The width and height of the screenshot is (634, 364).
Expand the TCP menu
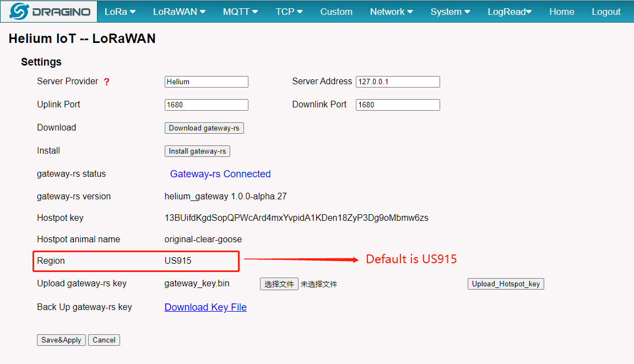coord(289,12)
